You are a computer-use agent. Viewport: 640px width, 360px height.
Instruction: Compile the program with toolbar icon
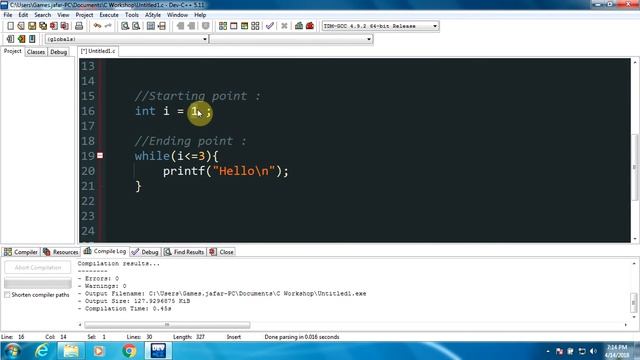223,26
